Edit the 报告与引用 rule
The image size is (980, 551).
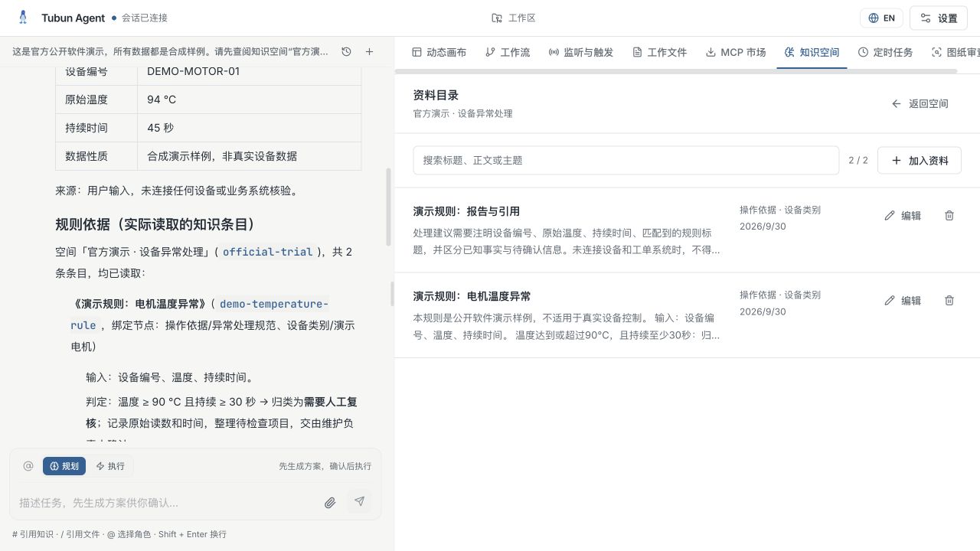(x=903, y=216)
